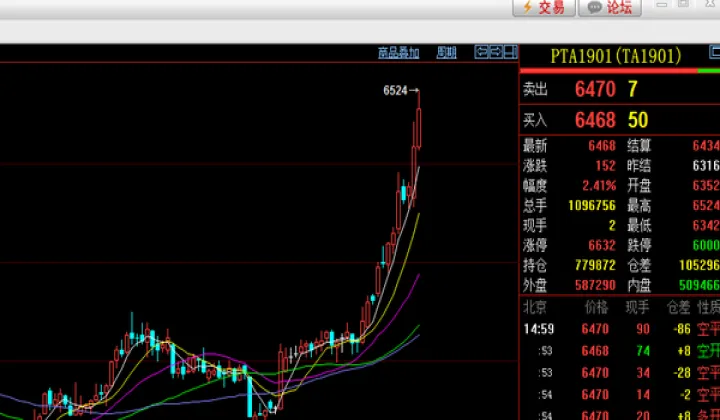720x420 pixels.
Task: Select the tick row with volume 74
Action: tap(620, 351)
